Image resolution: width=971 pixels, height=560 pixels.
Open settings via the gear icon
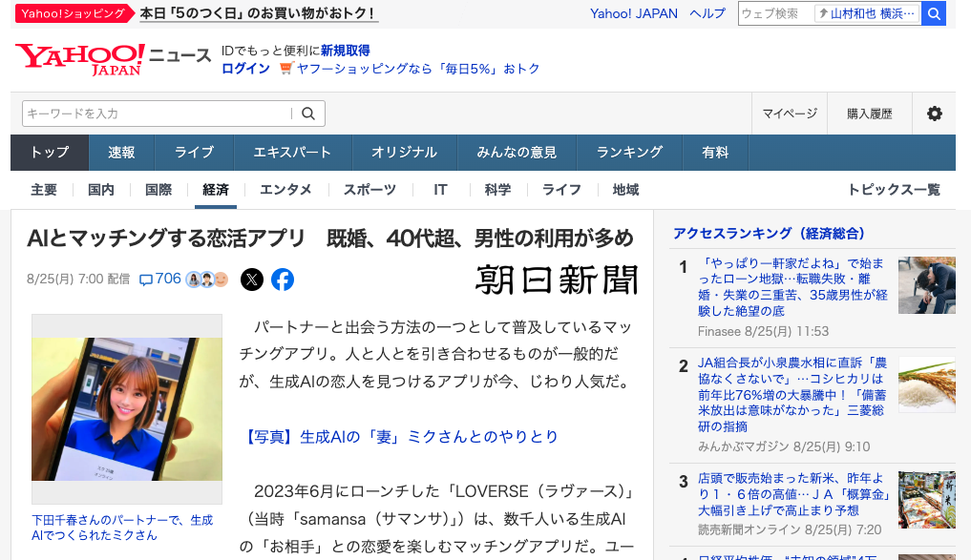935,114
